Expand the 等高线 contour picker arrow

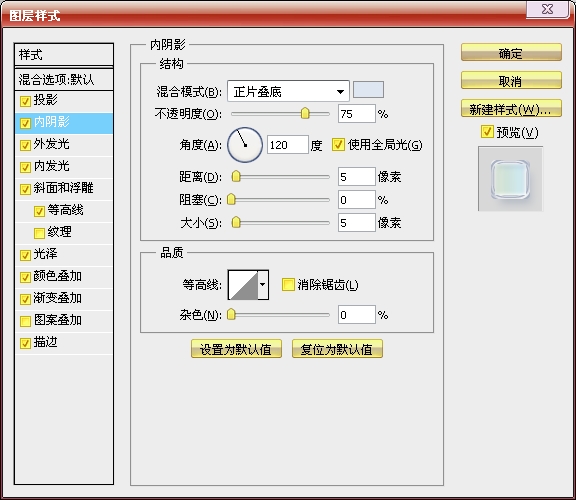tap(263, 285)
